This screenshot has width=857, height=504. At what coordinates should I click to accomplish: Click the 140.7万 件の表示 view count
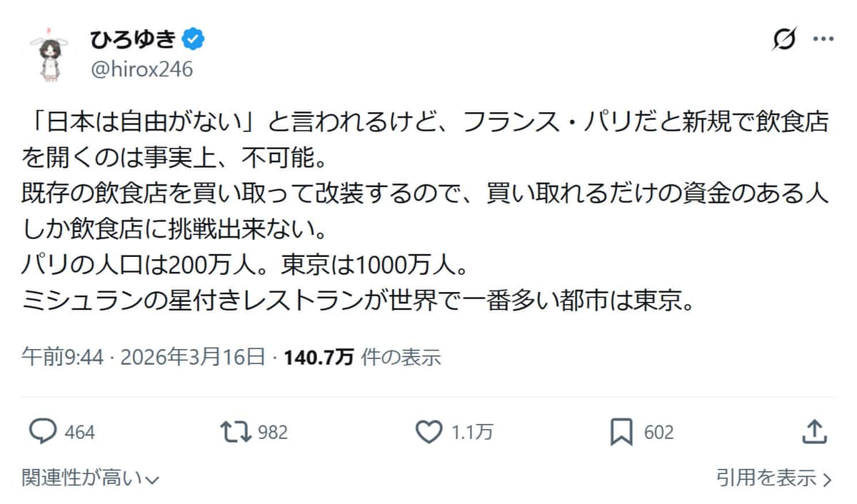pos(361,357)
